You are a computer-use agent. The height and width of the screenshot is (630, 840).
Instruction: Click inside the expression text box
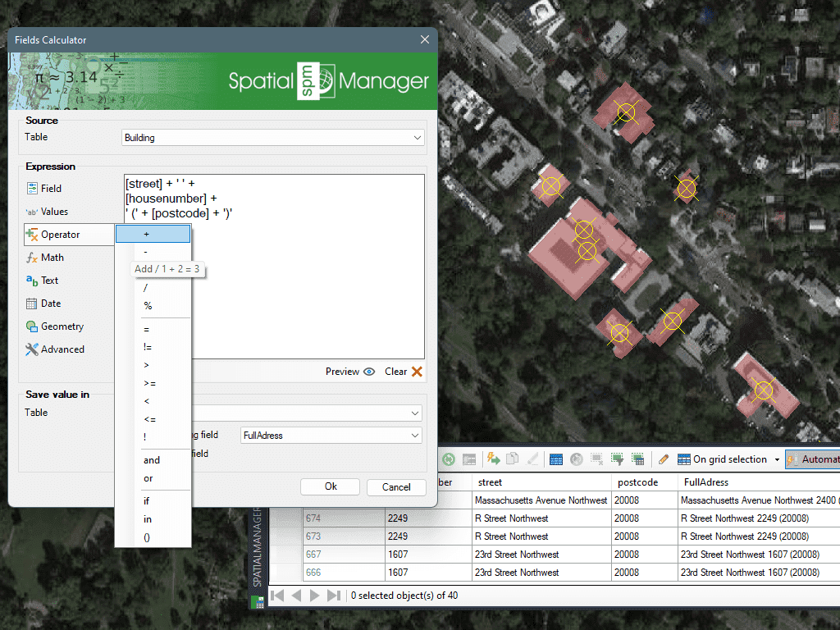pos(274,267)
